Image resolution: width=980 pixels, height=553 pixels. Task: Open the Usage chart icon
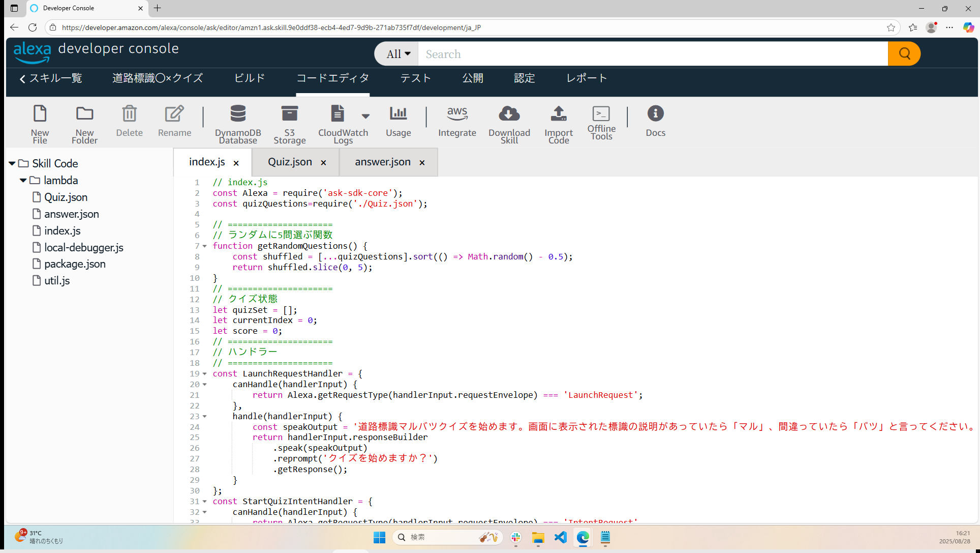398,114
